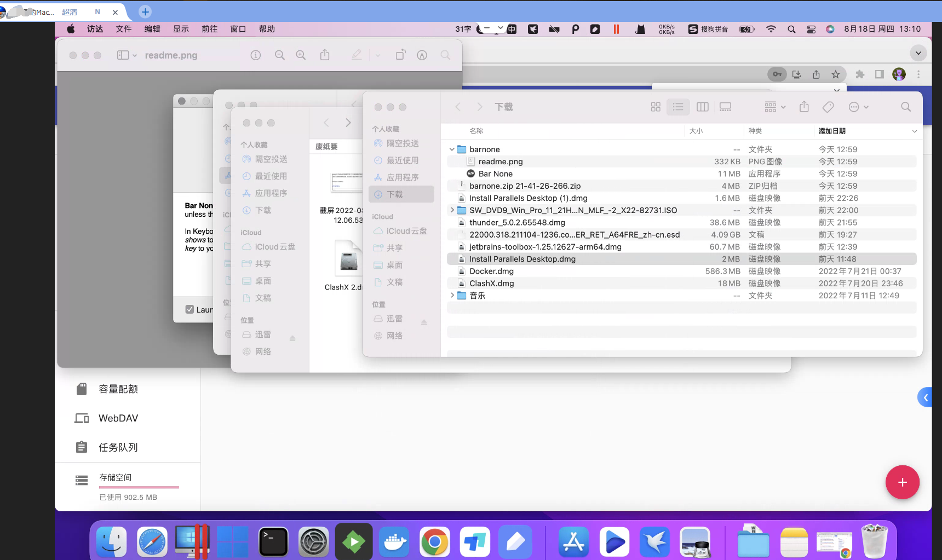This screenshot has height=560, width=942.
Task: Sort files by 大小 column
Action: coord(696,131)
